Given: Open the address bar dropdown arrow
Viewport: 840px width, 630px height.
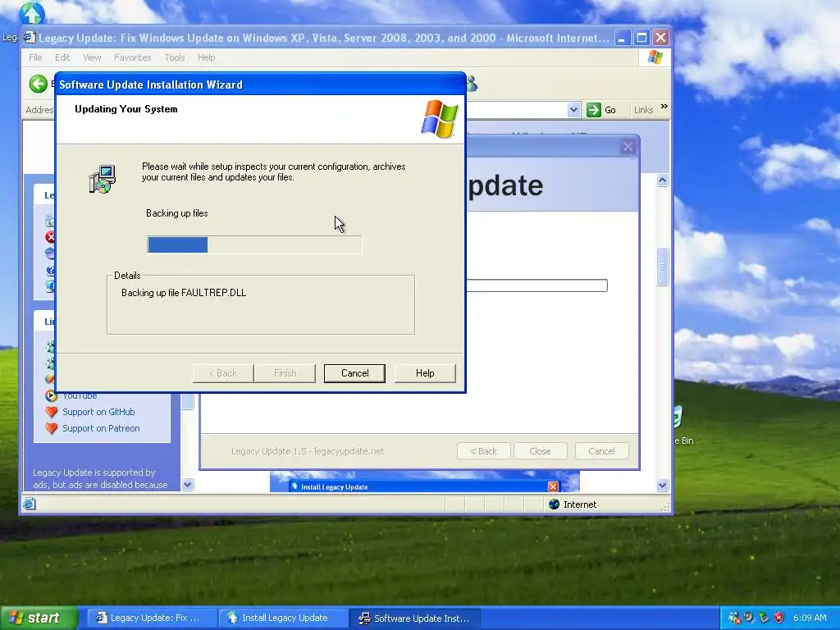Looking at the screenshot, I should click(x=573, y=110).
